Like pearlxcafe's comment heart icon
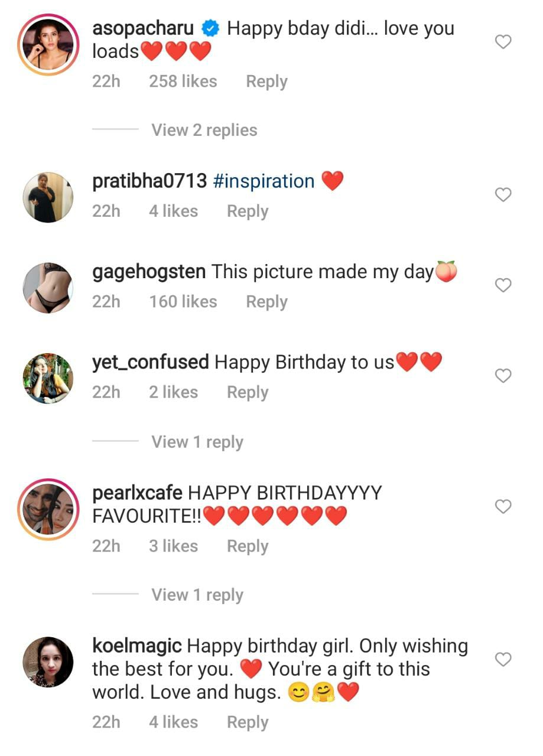This screenshot has height=756, width=543. point(502,506)
